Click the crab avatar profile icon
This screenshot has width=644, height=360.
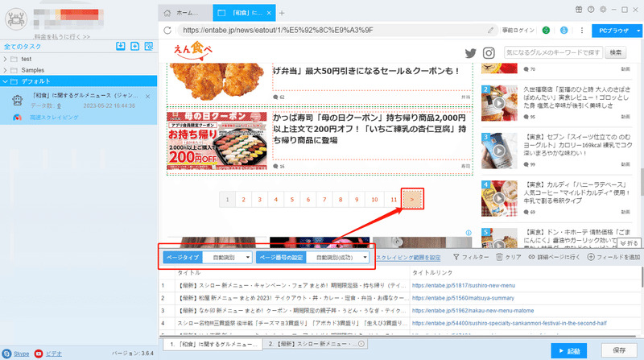point(16,19)
